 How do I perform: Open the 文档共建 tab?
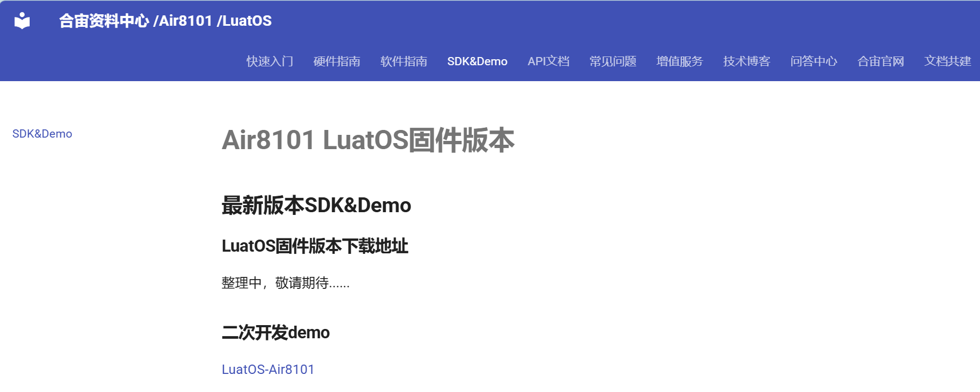coord(948,61)
